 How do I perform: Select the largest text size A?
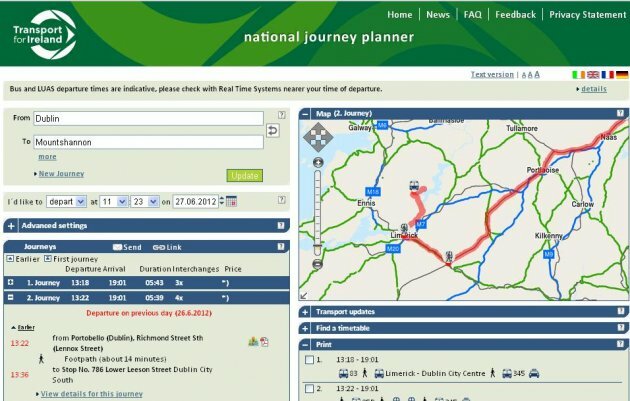tap(537, 74)
